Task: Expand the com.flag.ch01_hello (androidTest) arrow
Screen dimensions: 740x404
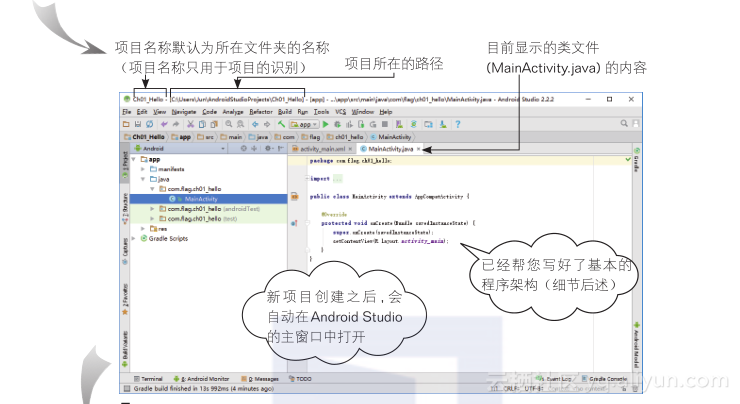Action: click(152, 209)
